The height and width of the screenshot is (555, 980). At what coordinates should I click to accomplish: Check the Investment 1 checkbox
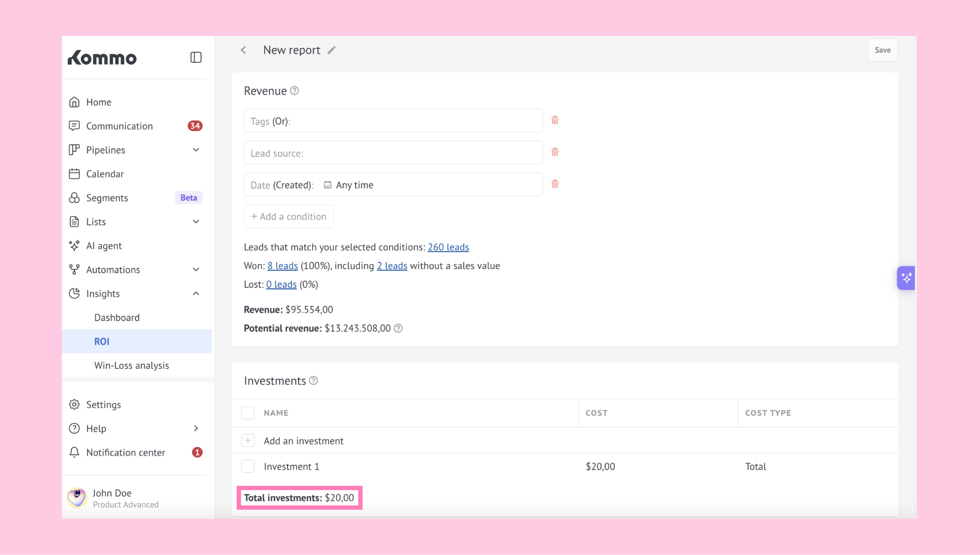click(x=248, y=466)
